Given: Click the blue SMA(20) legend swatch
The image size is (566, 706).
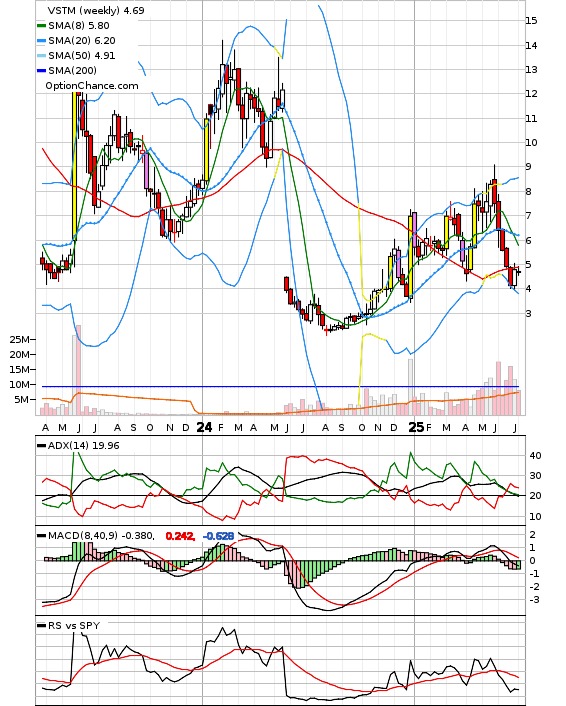Looking at the screenshot, I should 41,41.
